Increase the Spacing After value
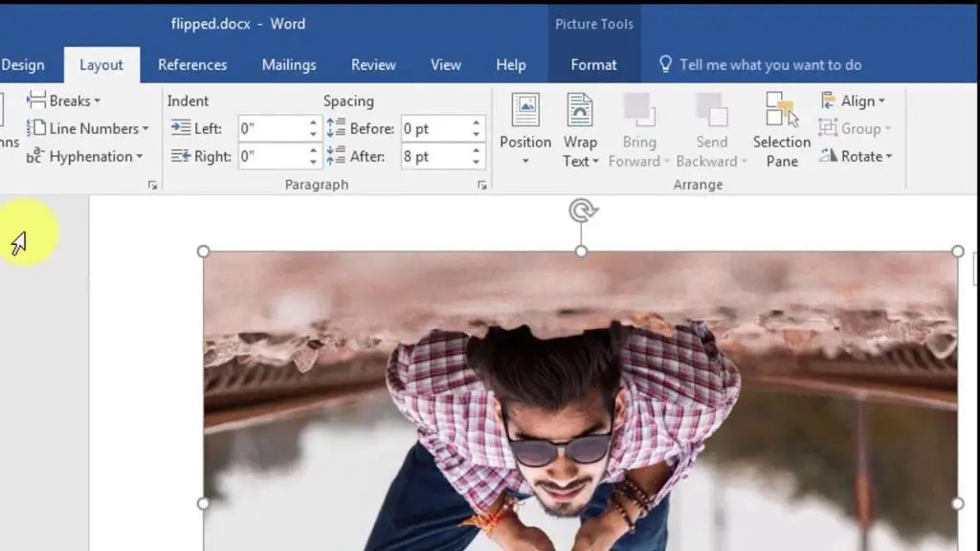 point(477,150)
